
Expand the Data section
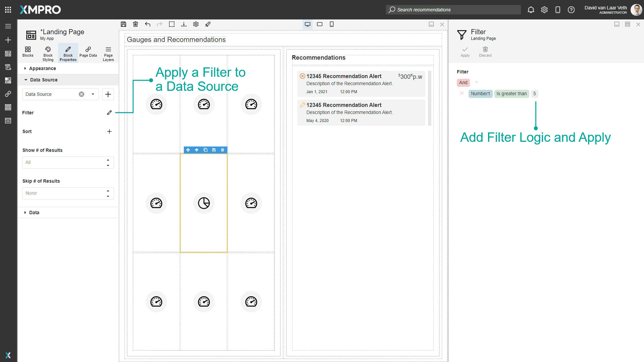click(x=34, y=213)
